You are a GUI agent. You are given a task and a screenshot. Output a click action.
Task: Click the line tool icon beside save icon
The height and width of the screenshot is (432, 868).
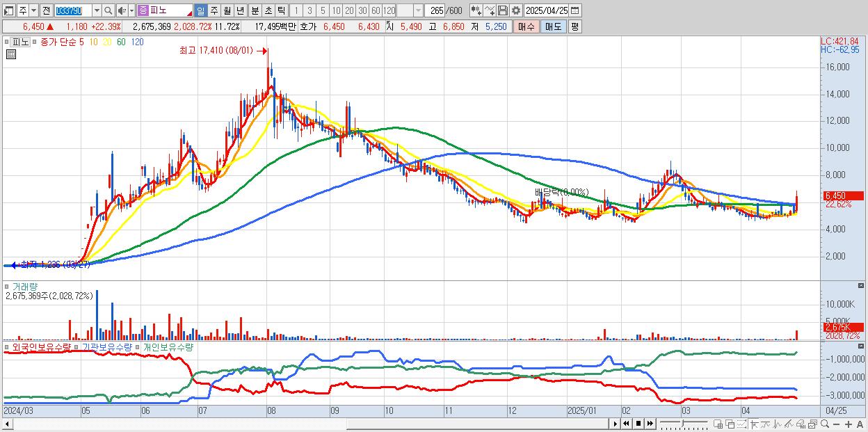[x=490, y=10]
